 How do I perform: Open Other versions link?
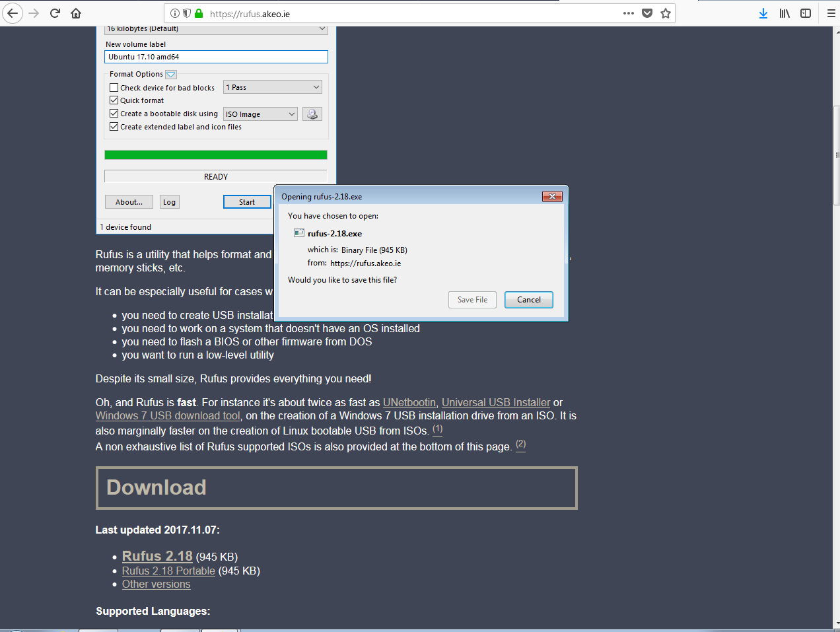156,584
